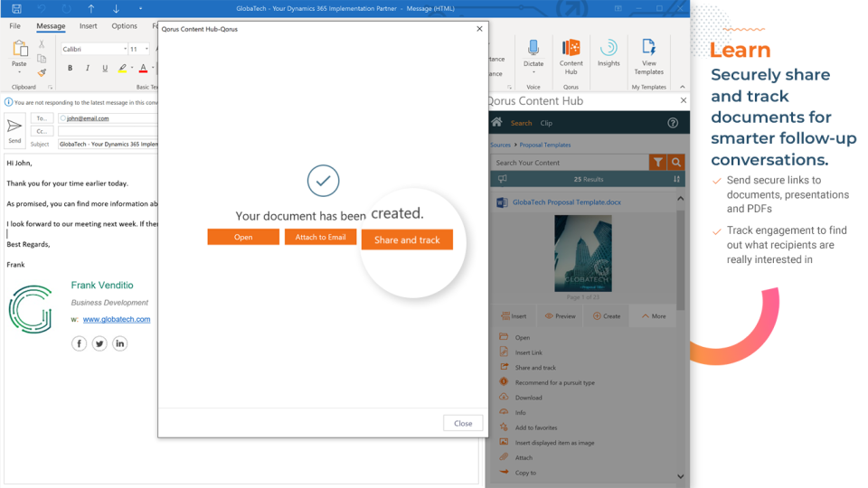Open GlobaTech Proposal Template.docx link
Viewport: 868px width, 488px height.
coord(566,202)
